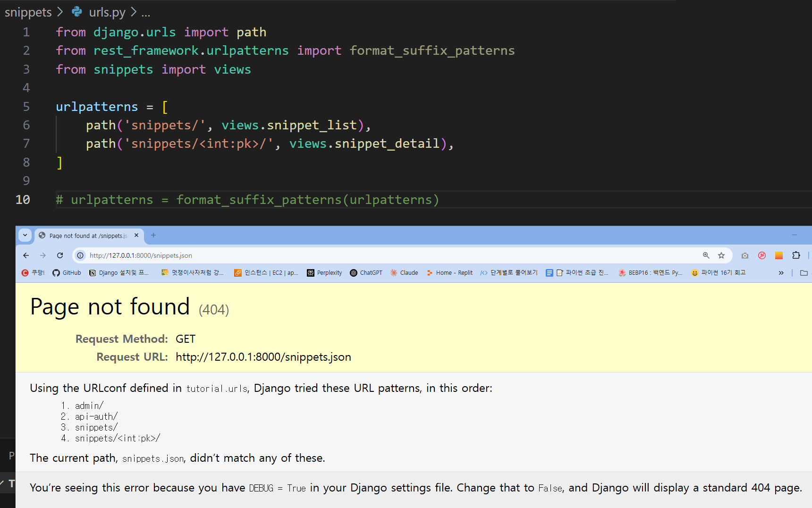Image resolution: width=812 pixels, height=508 pixels.
Task: Bookmark this page with the star icon
Action: (721, 255)
